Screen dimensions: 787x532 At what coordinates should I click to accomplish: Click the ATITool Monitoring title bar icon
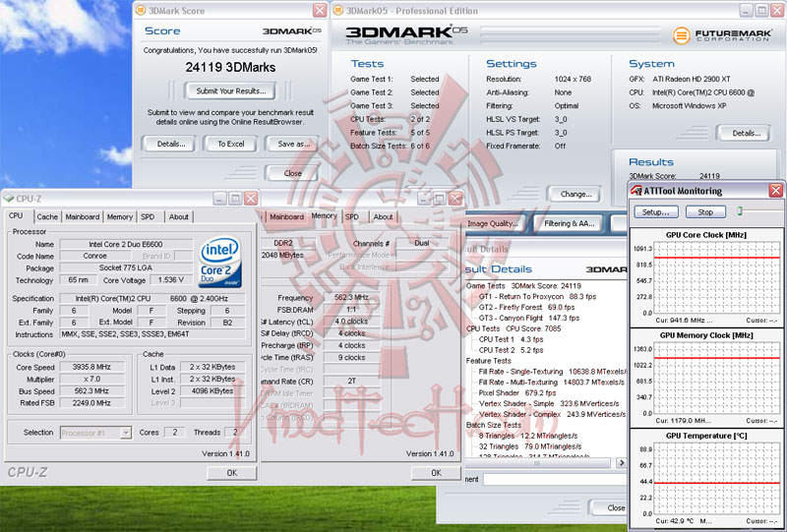click(636, 191)
